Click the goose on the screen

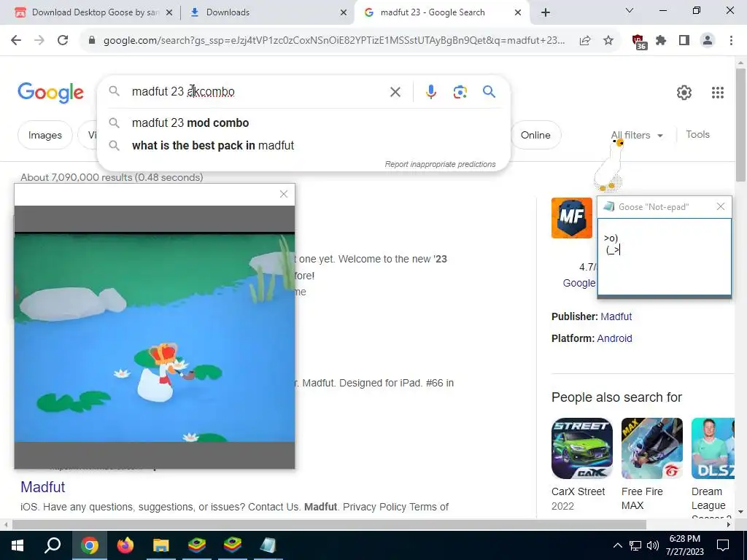(x=610, y=166)
